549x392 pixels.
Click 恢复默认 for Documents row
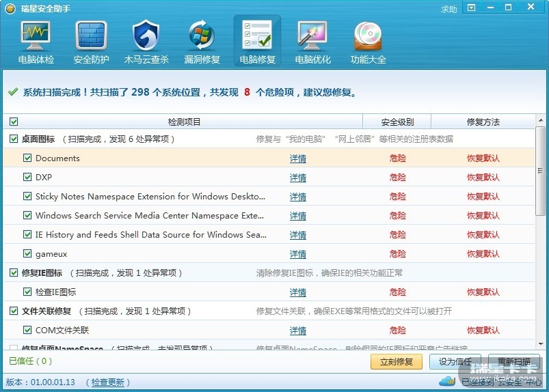pyautogui.click(x=483, y=158)
